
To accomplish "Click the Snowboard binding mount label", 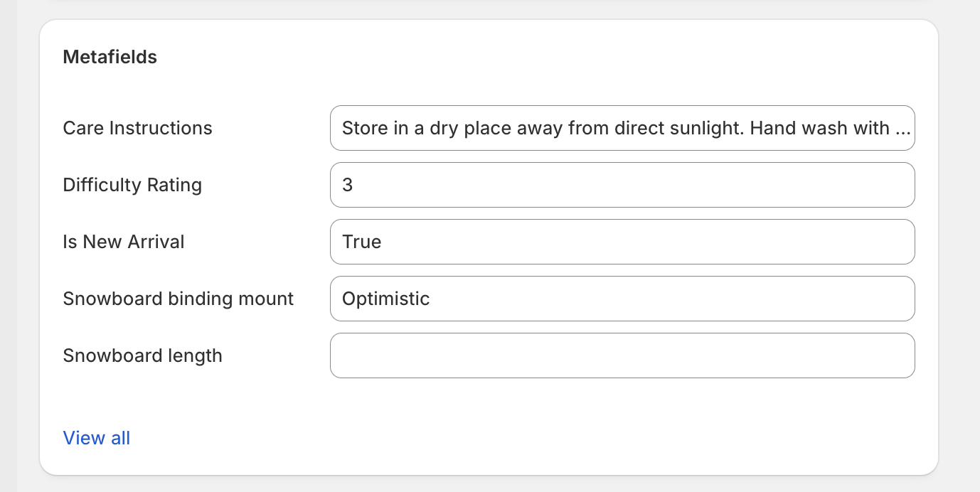I will pyautogui.click(x=179, y=299).
